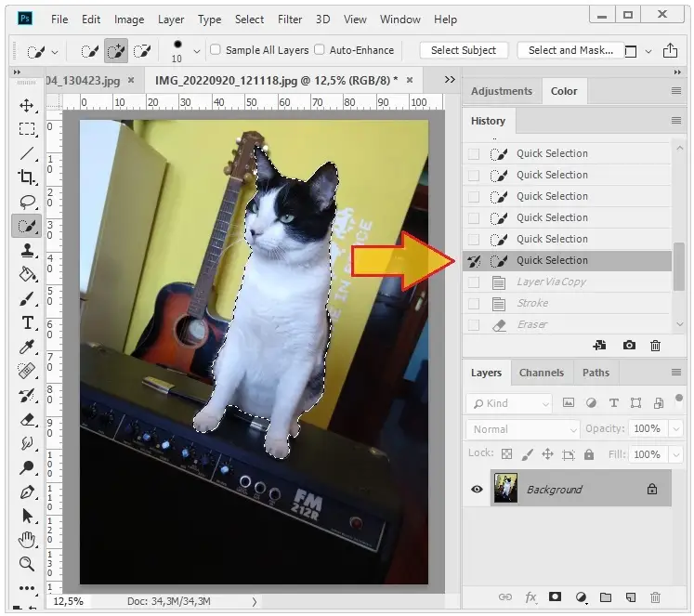Select the Smudge tool

[x=27, y=443]
